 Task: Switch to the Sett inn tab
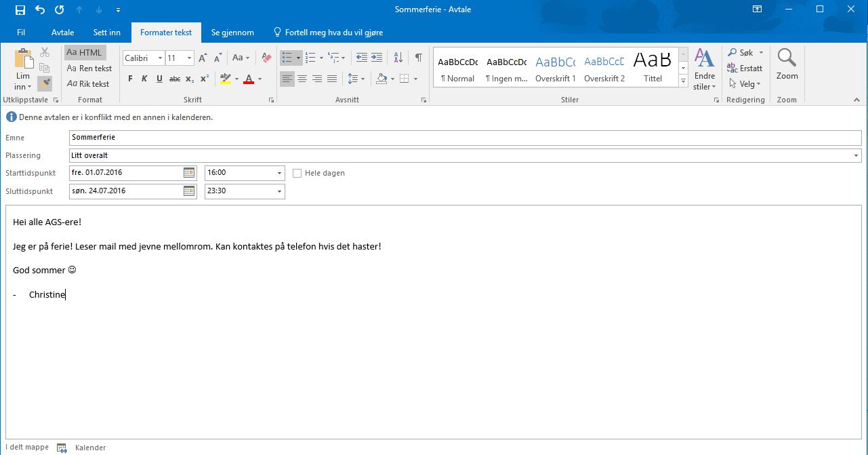(107, 32)
